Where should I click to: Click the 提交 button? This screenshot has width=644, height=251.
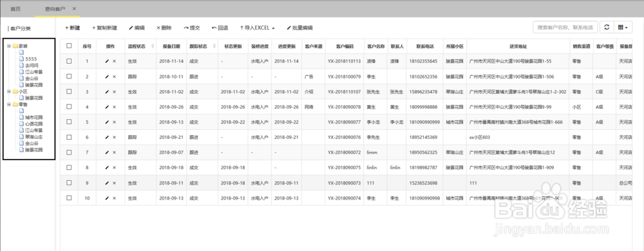pos(192,28)
